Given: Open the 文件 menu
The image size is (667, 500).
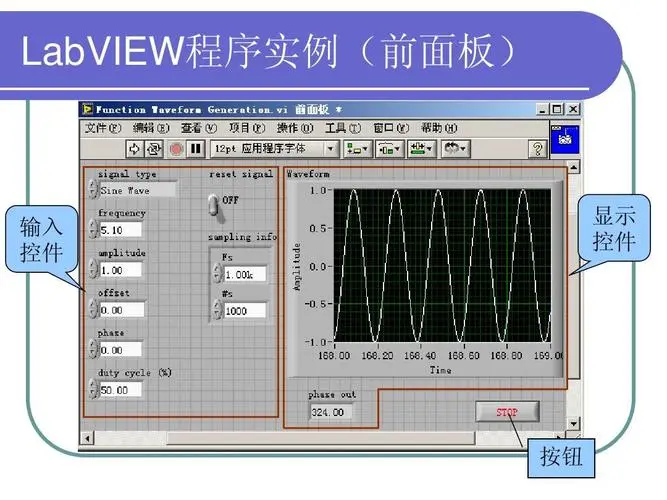Looking at the screenshot, I should [x=103, y=128].
